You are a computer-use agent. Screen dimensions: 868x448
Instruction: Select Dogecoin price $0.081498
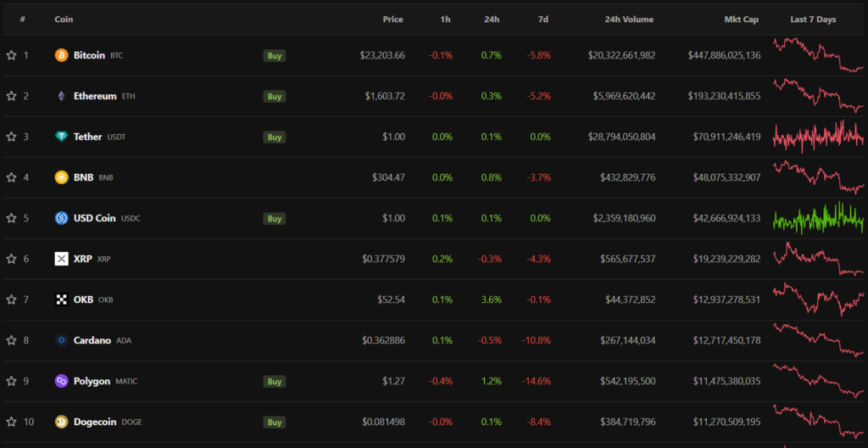point(384,422)
